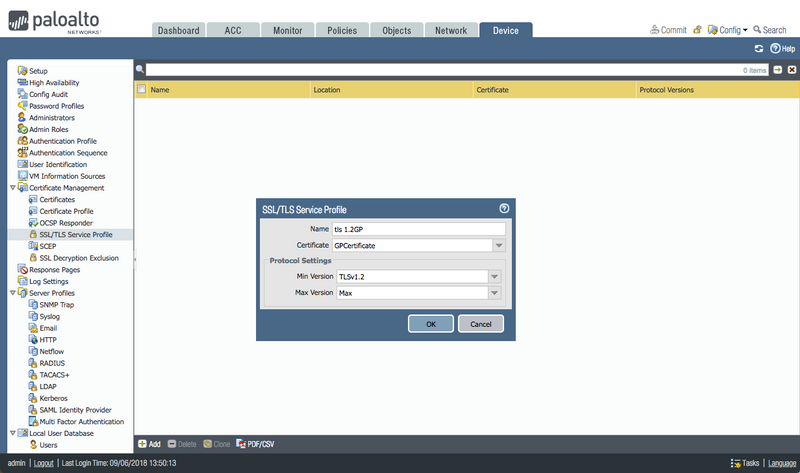800x473 pixels.
Task: Switch to the Network tab
Action: pos(451,30)
